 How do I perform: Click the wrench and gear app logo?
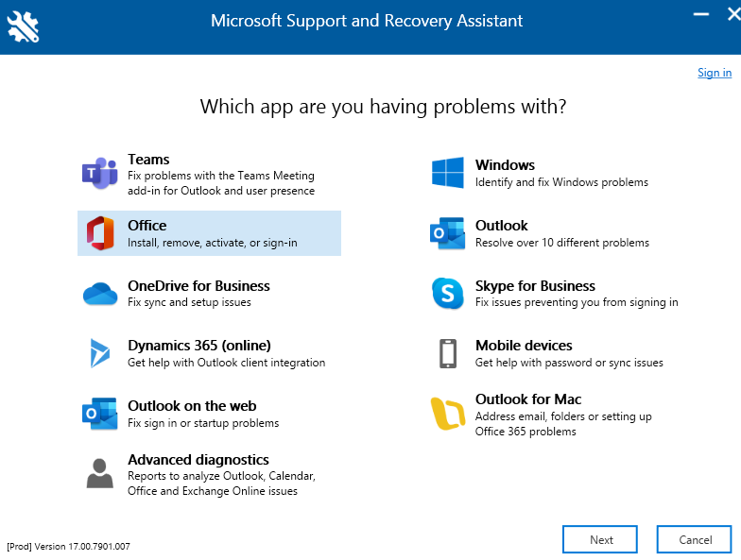click(x=23, y=26)
